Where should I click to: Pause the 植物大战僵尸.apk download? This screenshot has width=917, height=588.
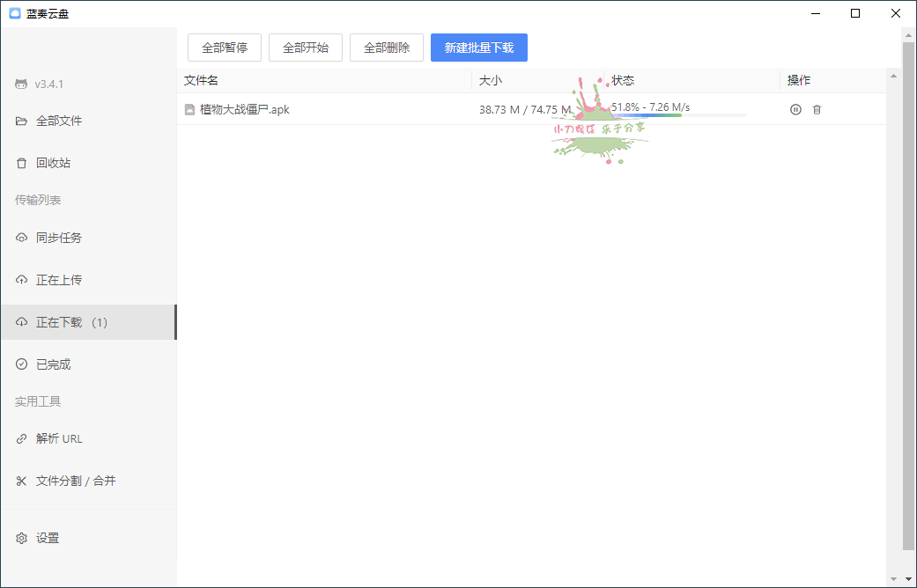(795, 109)
